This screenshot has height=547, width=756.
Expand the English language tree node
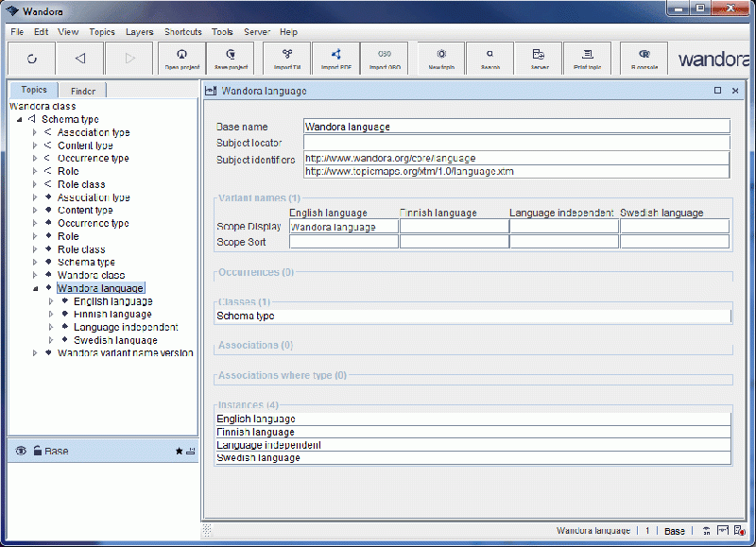(51, 301)
